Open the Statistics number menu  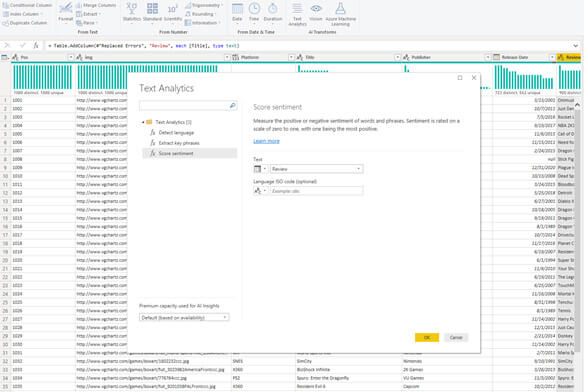click(x=132, y=13)
